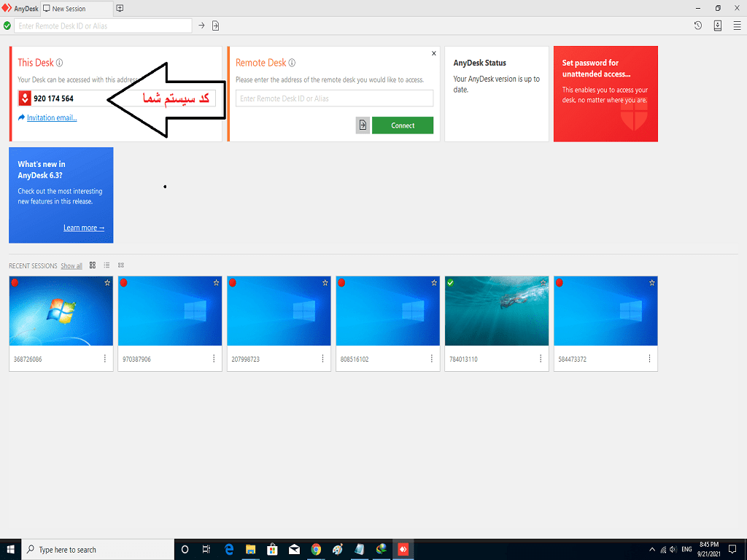Click the file transfer icon in address bar
Image resolution: width=747 pixels, height=560 pixels.
(x=215, y=26)
